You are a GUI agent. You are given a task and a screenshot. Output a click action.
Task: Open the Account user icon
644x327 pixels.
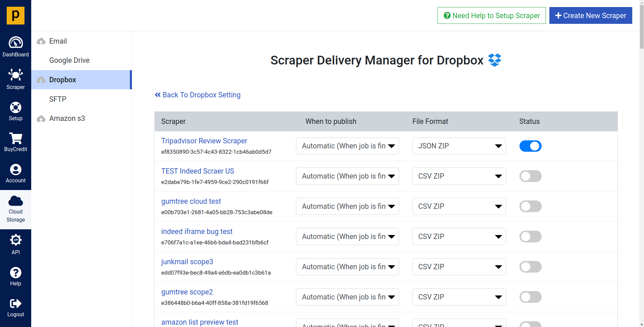(15, 170)
